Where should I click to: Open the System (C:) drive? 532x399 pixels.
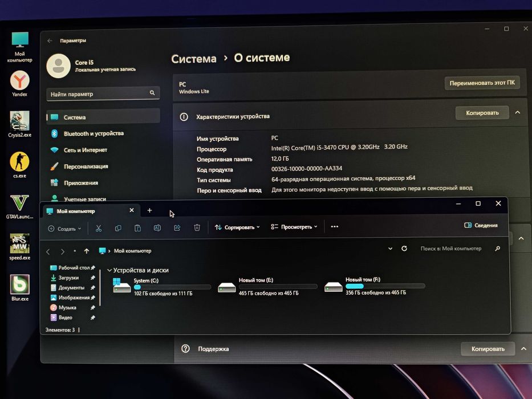point(161,287)
